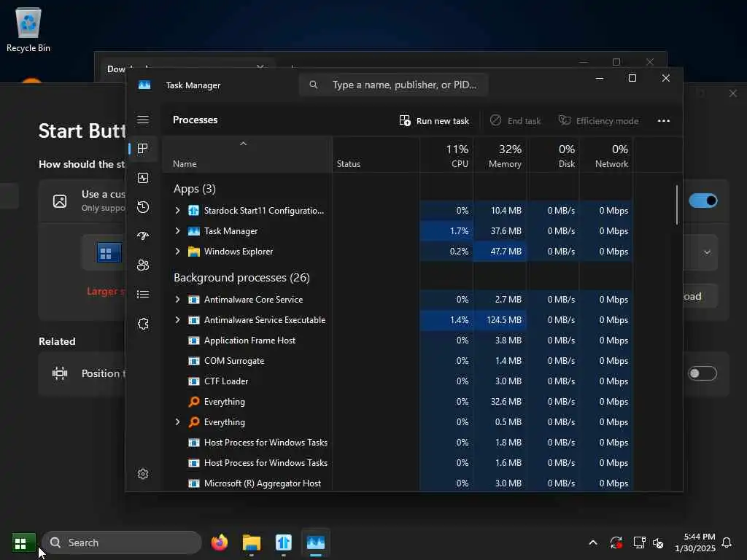This screenshot has height=560, width=747.
Task: Open Task Manager navigation hamburger menu
Action: pos(143,120)
